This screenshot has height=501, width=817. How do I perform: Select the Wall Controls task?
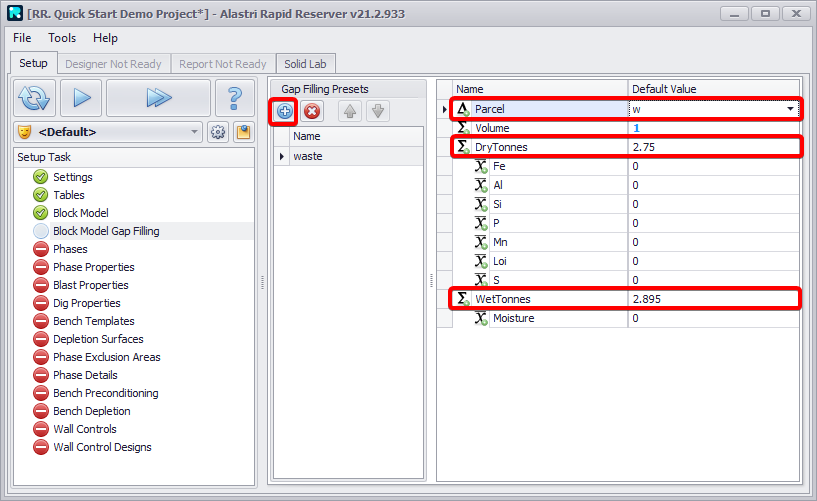point(85,429)
